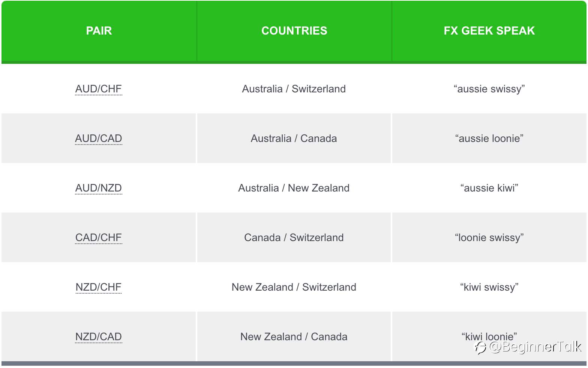
Task: Open the AUD/NZD pair link
Action: click(x=99, y=188)
